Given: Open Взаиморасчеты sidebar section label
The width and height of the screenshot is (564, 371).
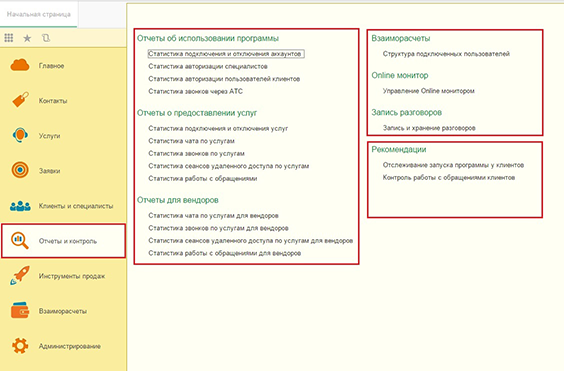Looking at the screenshot, I should click(x=63, y=311).
